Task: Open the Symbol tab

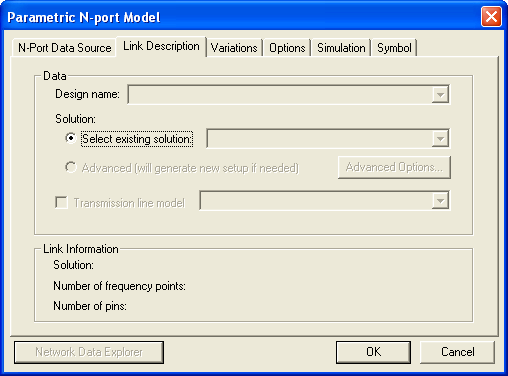Action: [x=394, y=48]
